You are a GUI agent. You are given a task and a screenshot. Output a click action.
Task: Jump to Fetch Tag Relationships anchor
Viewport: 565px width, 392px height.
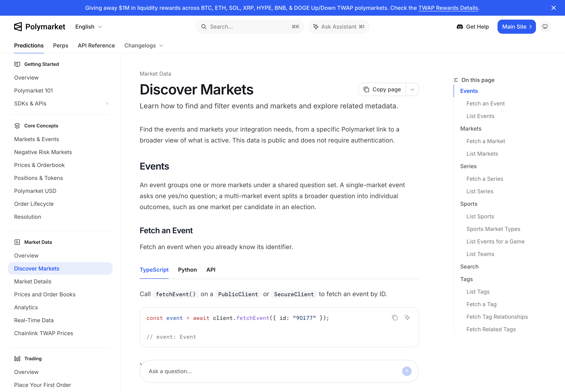coord(497,317)
